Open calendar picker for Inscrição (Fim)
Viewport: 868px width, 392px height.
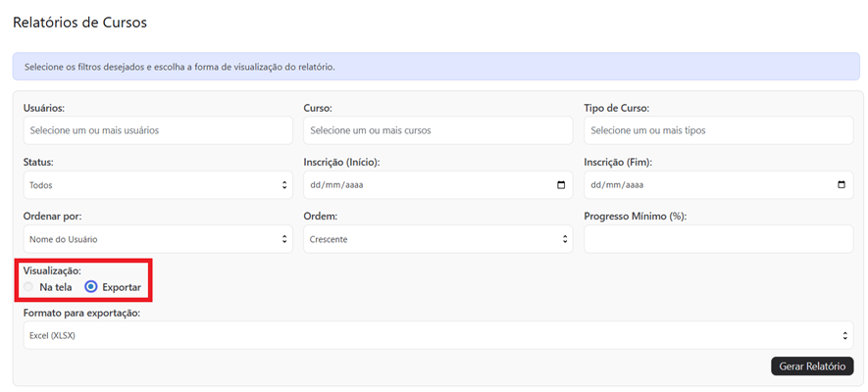click(842, 184)
